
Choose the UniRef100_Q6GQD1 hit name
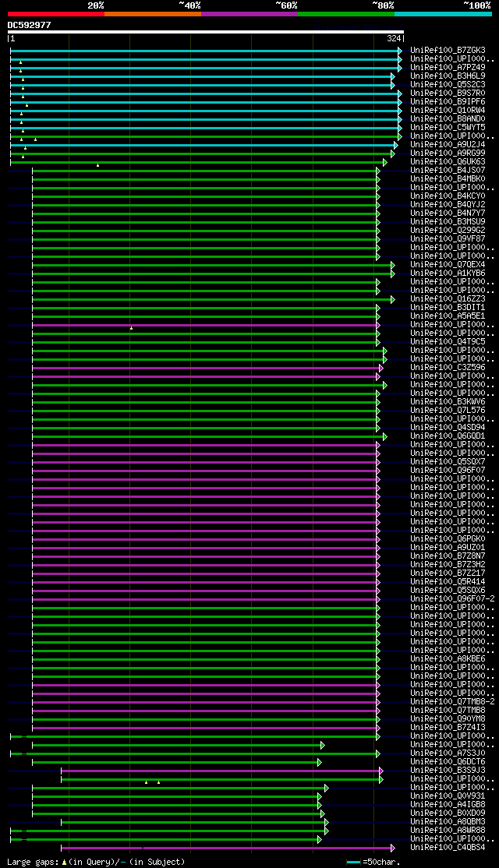(448, 436)
